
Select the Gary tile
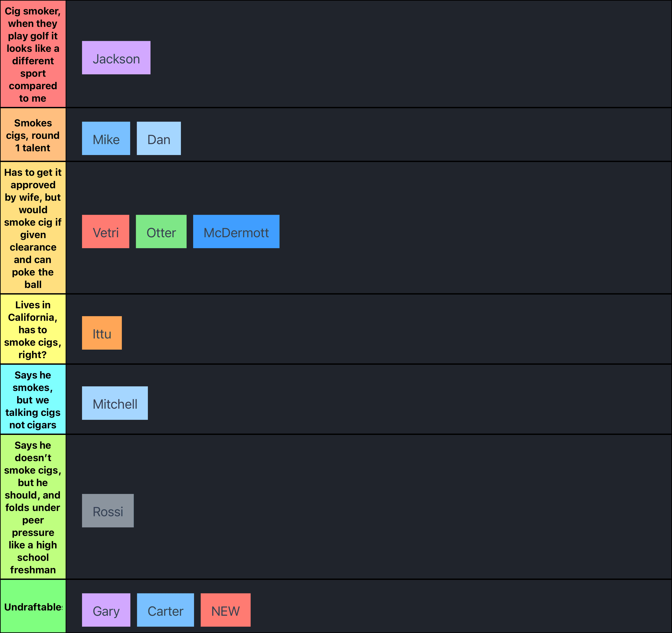click(106, 610)
